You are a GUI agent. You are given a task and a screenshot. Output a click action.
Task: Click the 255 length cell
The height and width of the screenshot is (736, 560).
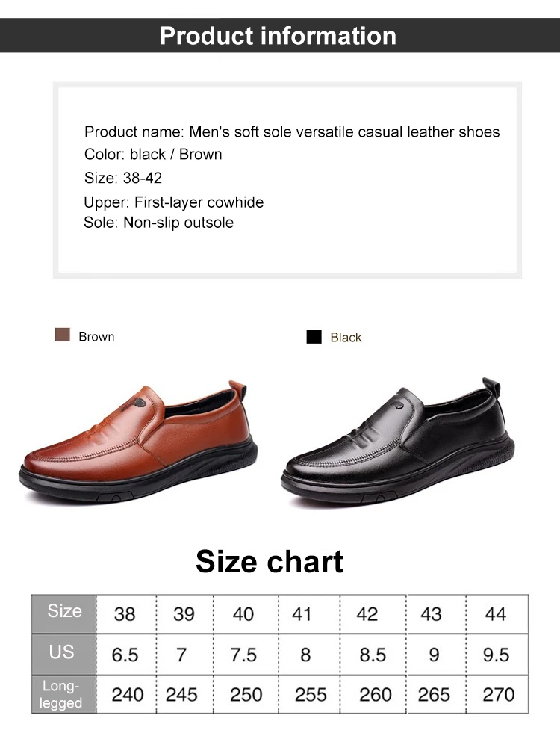pos(311,694)
